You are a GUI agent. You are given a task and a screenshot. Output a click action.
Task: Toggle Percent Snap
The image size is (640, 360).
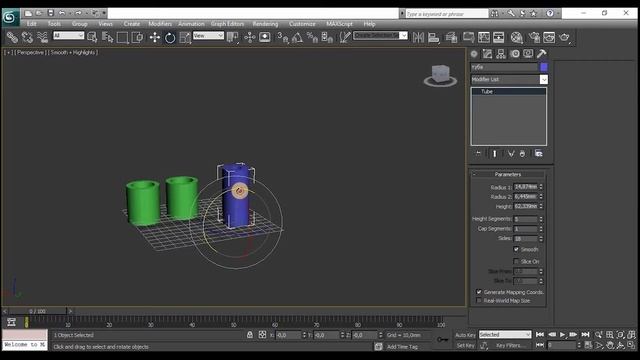(312, 38)
